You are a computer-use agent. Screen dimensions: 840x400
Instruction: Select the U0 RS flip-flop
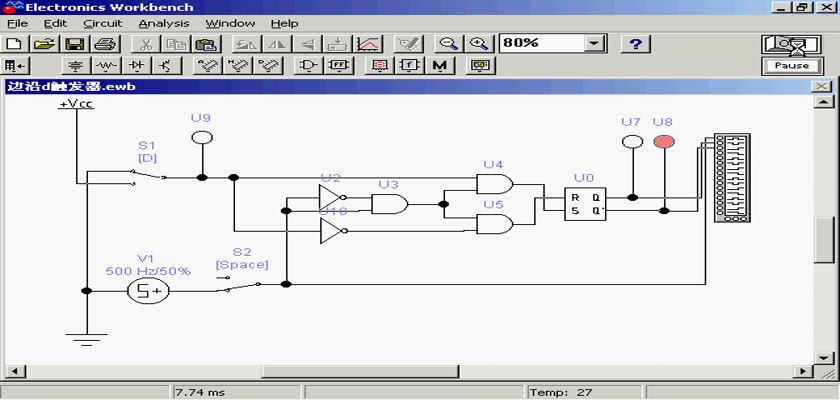point(585,204)
